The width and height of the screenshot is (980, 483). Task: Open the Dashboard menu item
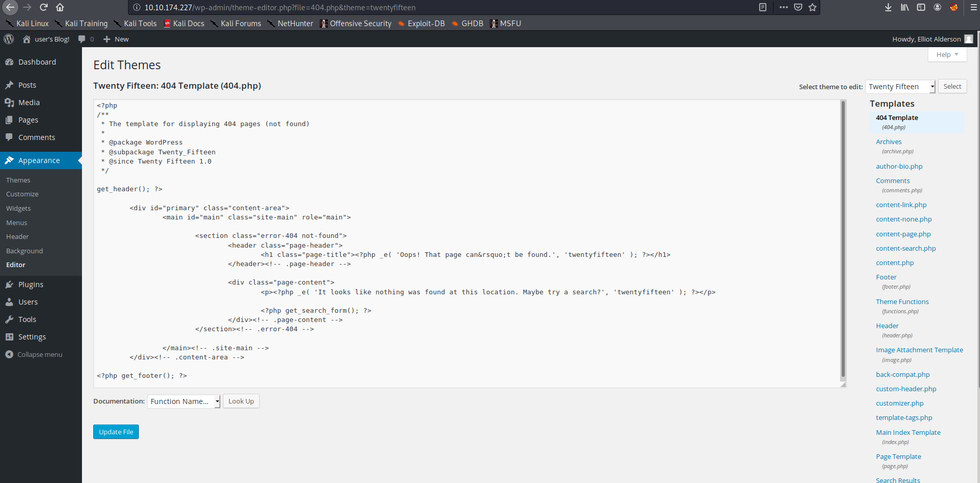coord(41,62)
